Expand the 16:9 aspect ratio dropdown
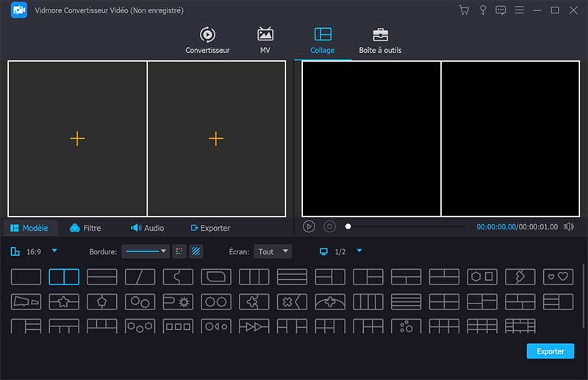588x380 pixels. coord(54,251)
